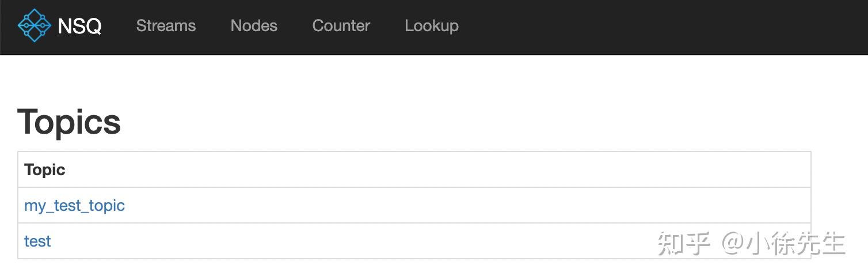Open the Lookup page
Screen dimensions: 868x280
coord(432,26)
